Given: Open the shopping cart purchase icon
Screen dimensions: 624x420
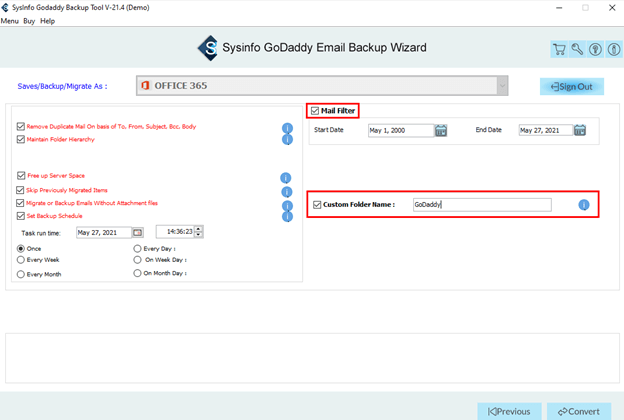Looking at the screenshot, I should (559, 49).
